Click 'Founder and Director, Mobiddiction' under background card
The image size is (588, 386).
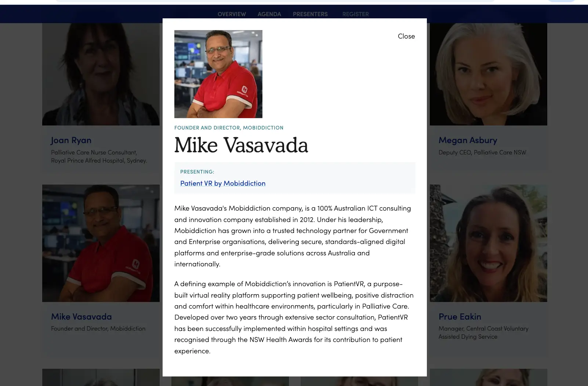98,329
